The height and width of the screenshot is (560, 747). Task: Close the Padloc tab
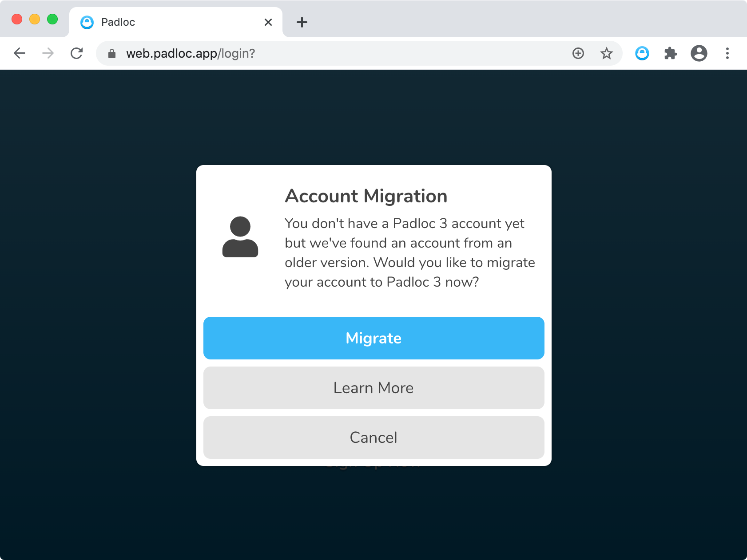[268, 22]
